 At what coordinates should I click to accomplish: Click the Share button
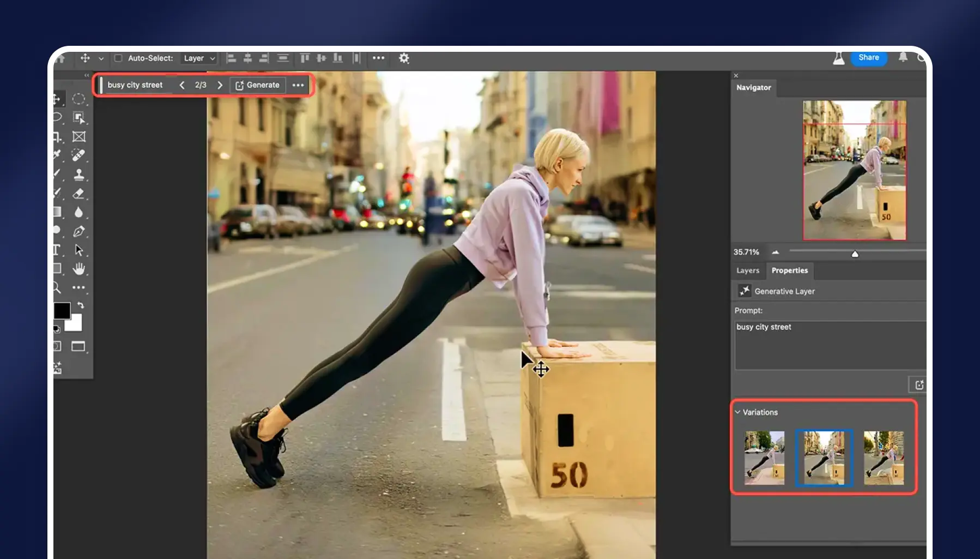pos(868,57)
